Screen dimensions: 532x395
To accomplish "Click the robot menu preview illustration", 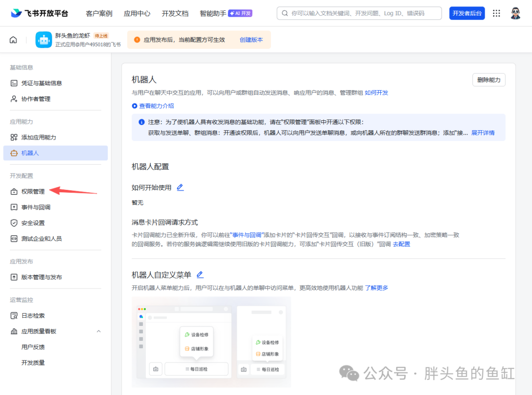I will click(x=211, y=342).
